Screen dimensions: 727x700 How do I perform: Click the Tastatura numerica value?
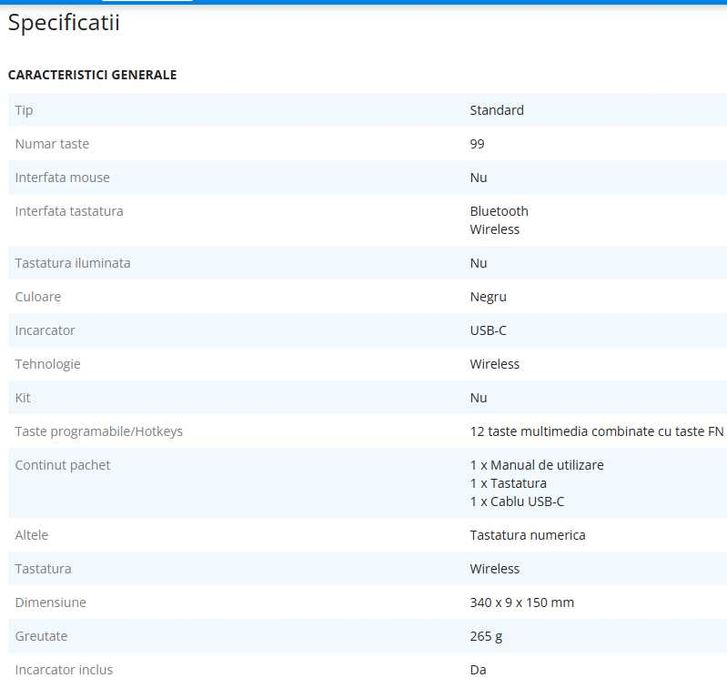point(527,535)
